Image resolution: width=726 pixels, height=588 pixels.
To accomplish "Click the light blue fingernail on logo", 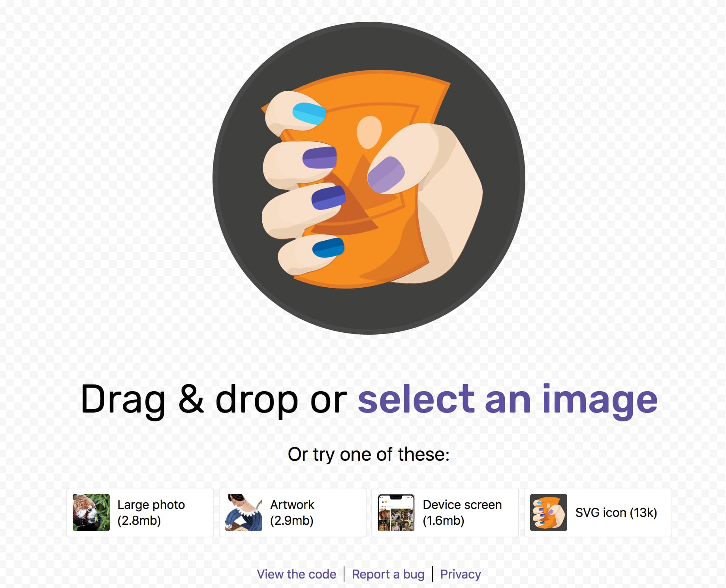I will click(309, 114).
